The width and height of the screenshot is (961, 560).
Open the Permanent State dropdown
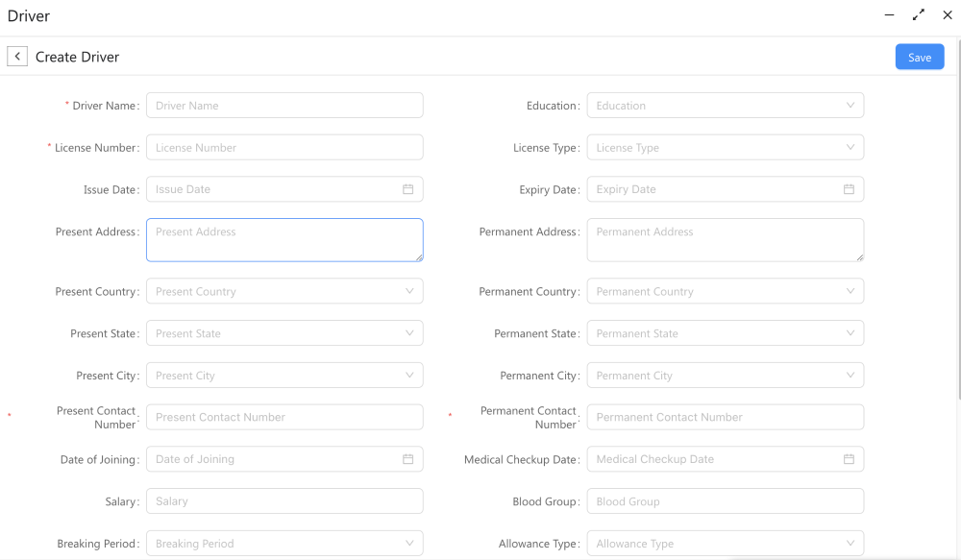[725, 333]
